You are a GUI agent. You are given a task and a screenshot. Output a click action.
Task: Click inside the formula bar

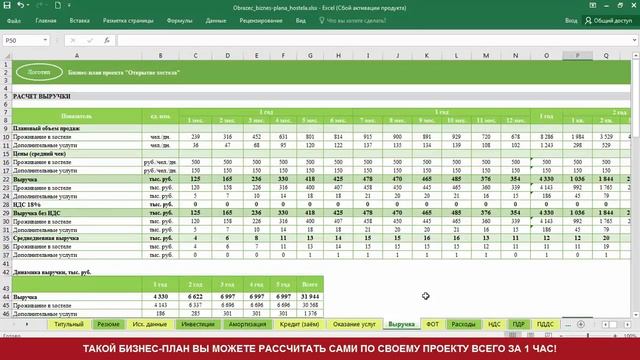coord(373,40)
